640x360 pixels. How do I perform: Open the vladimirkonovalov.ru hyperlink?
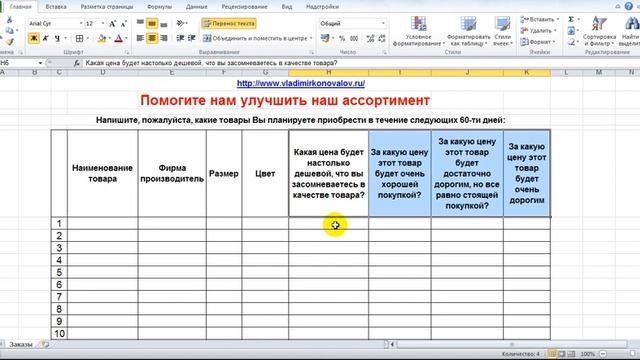coord(301,83)
